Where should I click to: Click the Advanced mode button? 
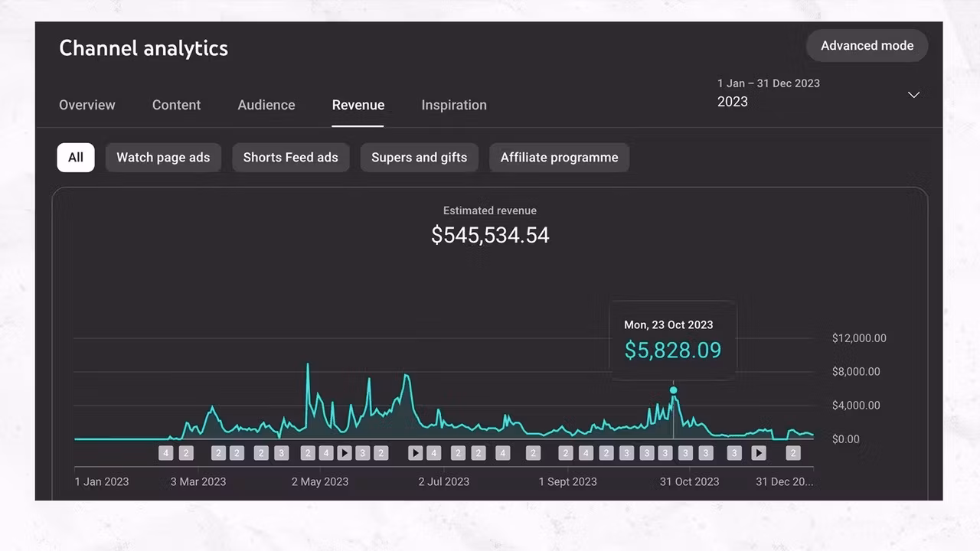(x=867, y=46)
